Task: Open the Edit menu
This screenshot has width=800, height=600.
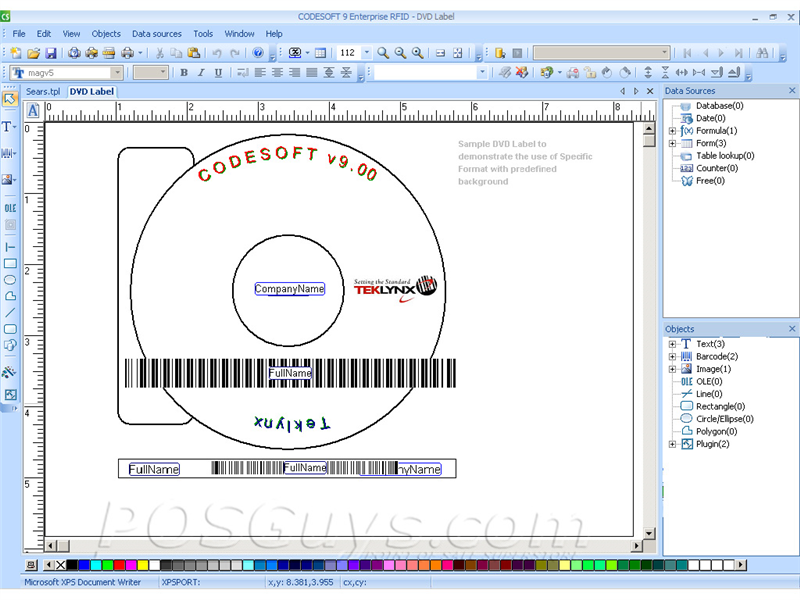Action: click(43, 34)
